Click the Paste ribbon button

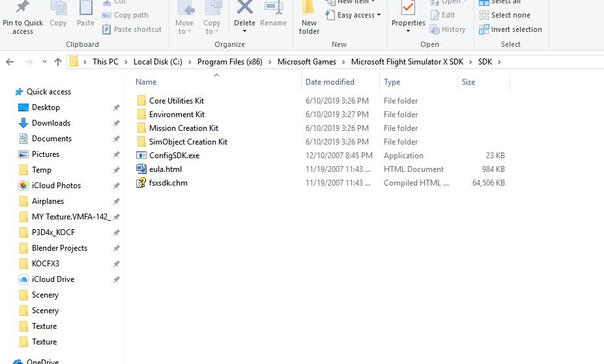pos(85,14)
